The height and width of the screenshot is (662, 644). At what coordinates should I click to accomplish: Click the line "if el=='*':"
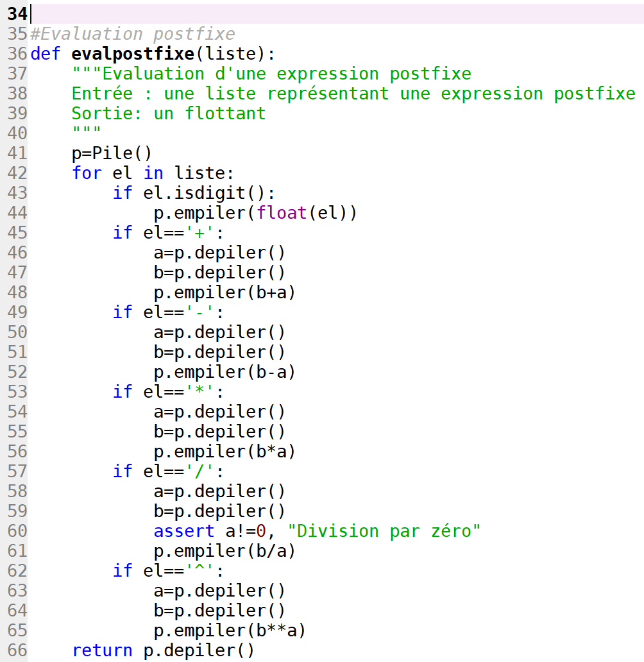(x=168, y=392)
